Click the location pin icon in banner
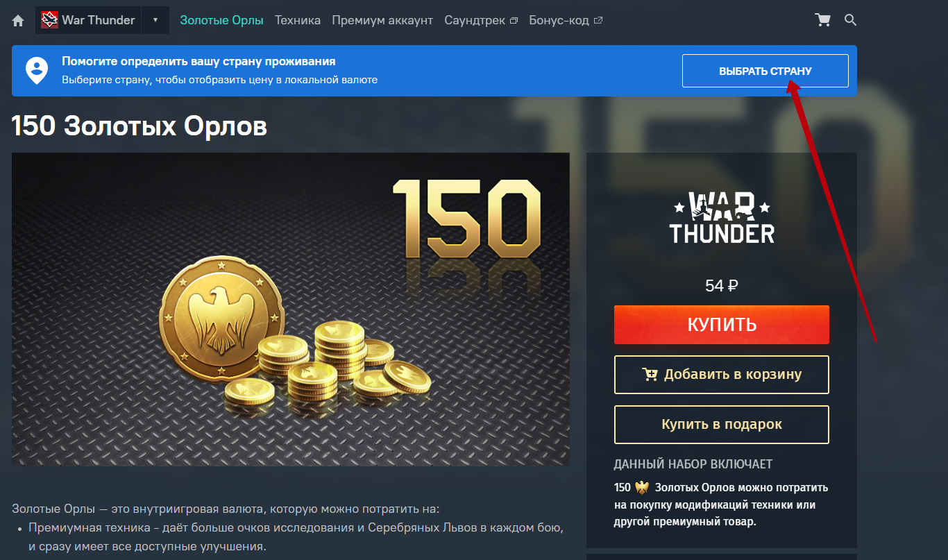 [37, 71]
